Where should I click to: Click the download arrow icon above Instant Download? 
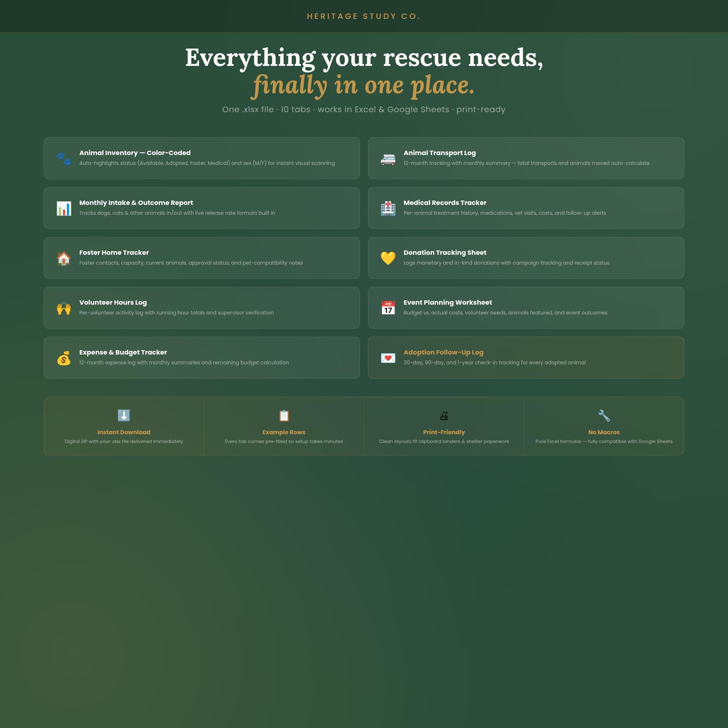point(124,415)
